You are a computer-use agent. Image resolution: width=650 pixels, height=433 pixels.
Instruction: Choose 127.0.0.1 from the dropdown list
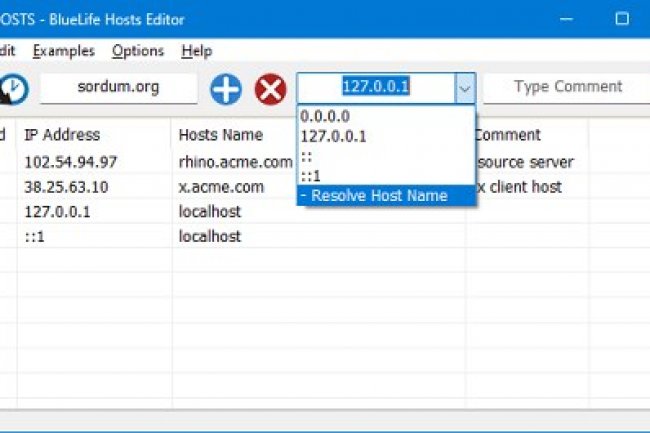point(386,136)
